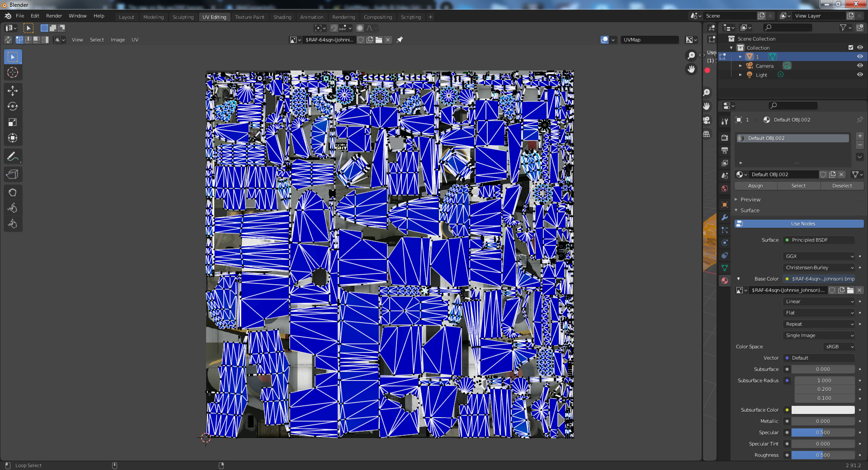The height and width of the screenshot is (470, 868).
Task: Expand the Light item in outliner
Action: pyautogui.click(x=741, y=75)
